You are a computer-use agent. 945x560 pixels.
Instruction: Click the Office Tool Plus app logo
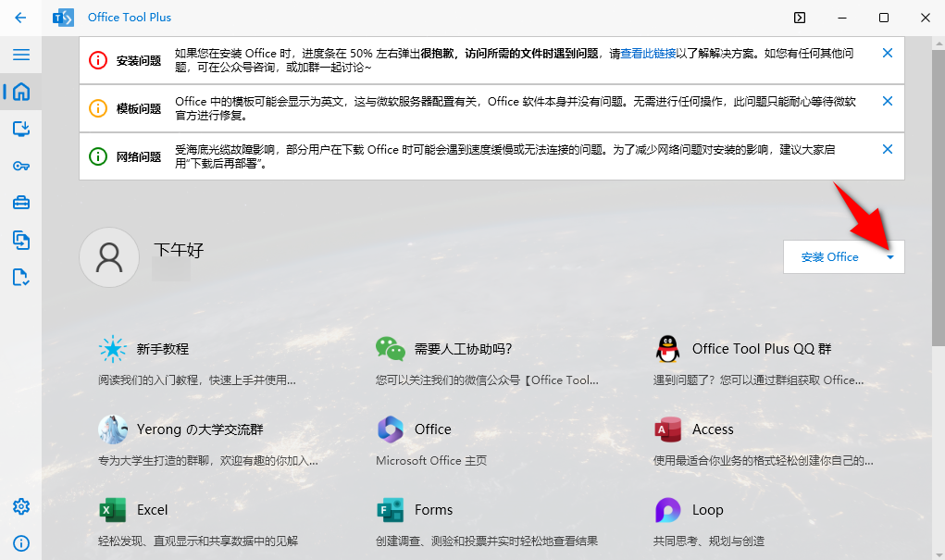63,18
